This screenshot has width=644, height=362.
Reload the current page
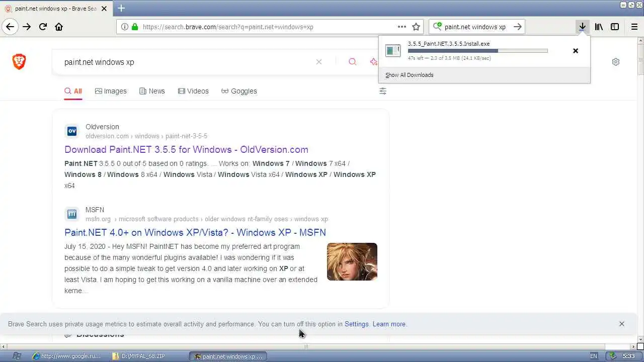43,27
